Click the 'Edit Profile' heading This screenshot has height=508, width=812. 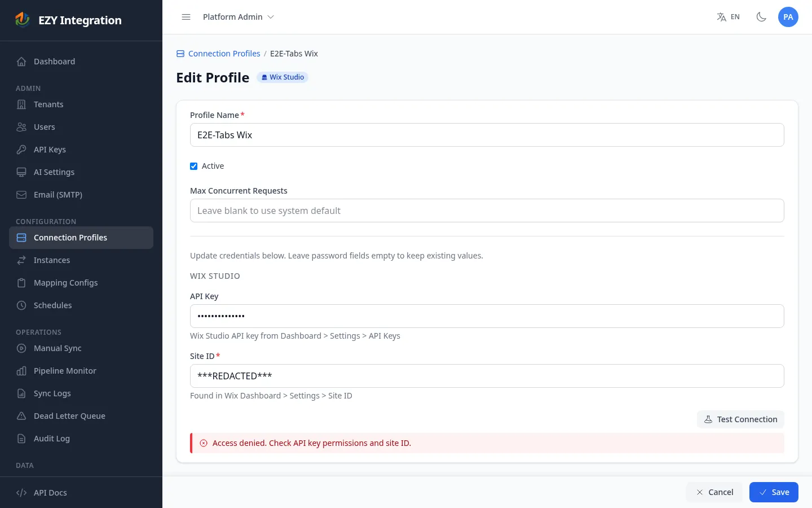(213, 77)
